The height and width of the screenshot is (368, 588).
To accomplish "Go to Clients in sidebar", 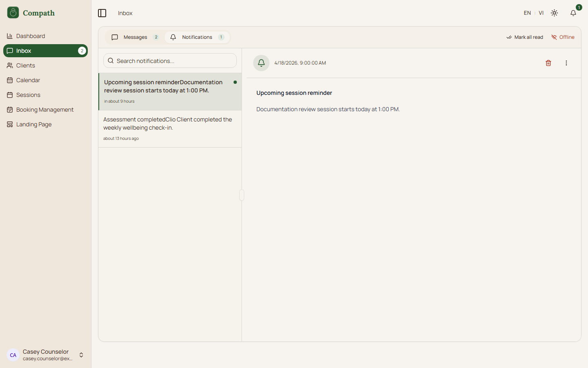I will point(26,65).
